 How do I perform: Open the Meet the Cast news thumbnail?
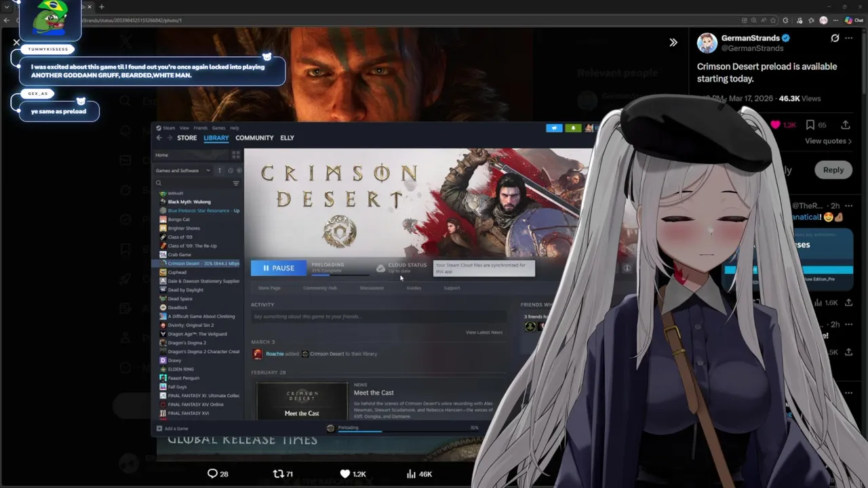tap(302, 401)
